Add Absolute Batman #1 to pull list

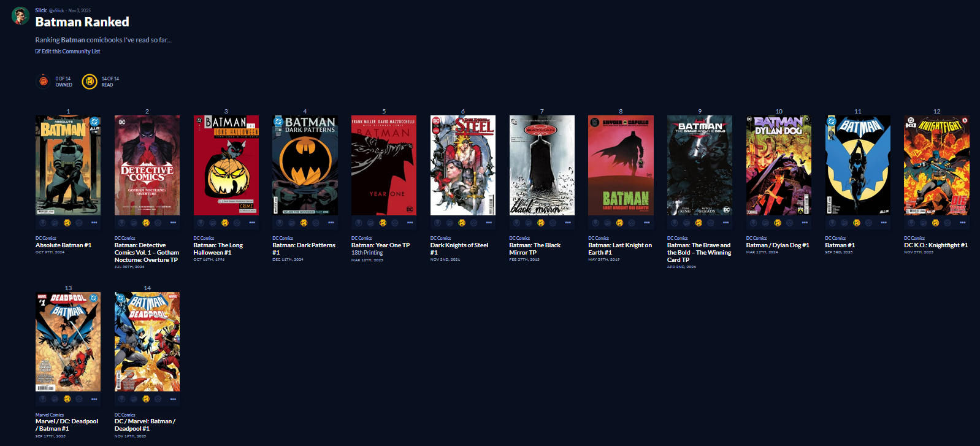pyautogui.click(x=43, y=223)
